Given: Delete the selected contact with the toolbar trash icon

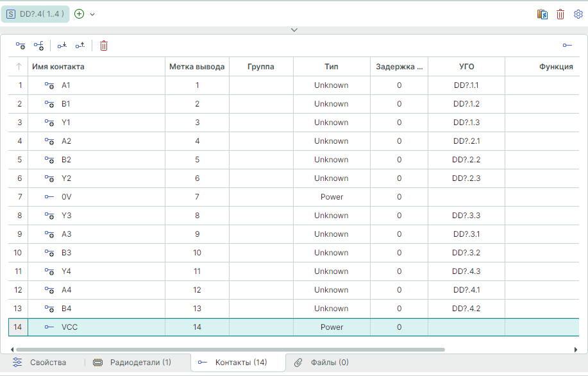Looking at the screenshot, I should (104, 46).
